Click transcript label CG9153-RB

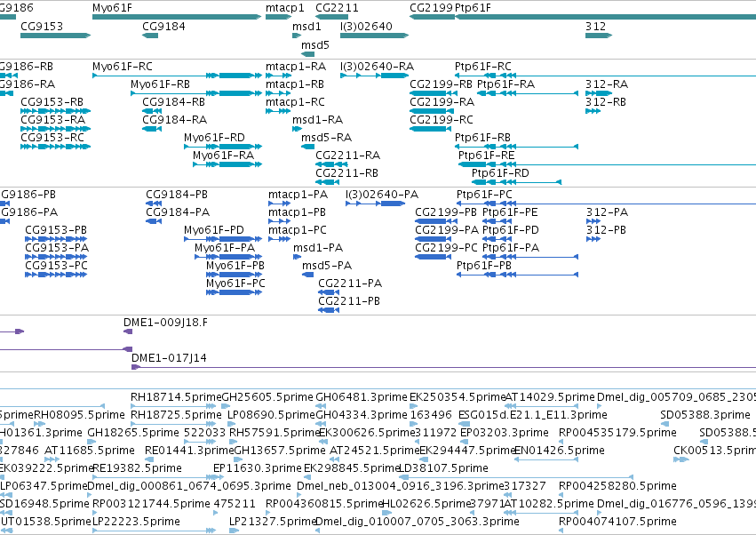click(x=52, y=102)
